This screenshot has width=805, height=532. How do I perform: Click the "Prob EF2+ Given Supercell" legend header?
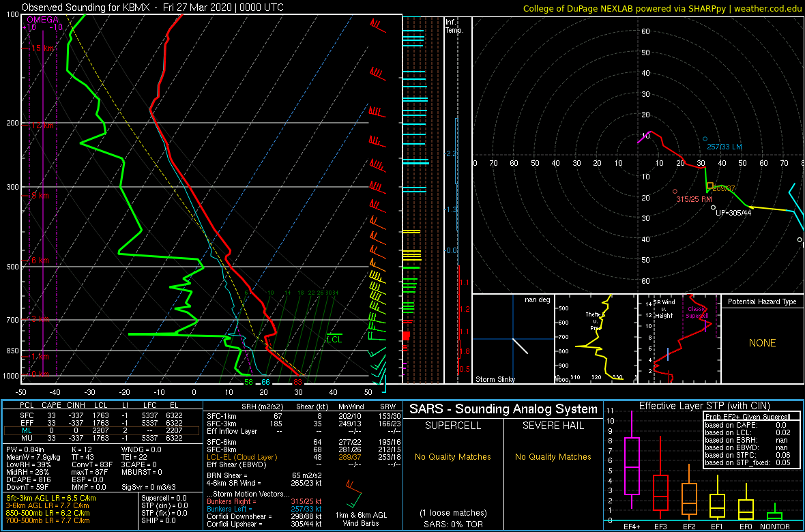748,417
